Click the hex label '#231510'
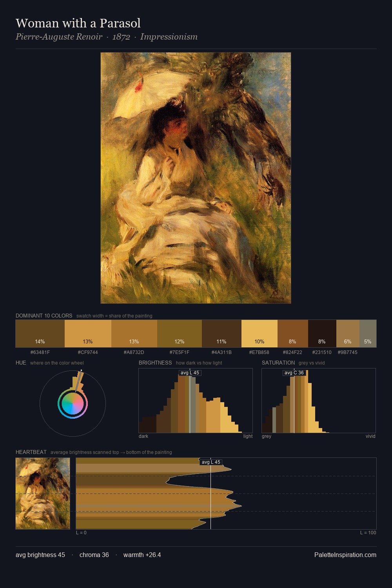Image resolution: width=392 pixels, height=588 pixels. pos(322,352)
